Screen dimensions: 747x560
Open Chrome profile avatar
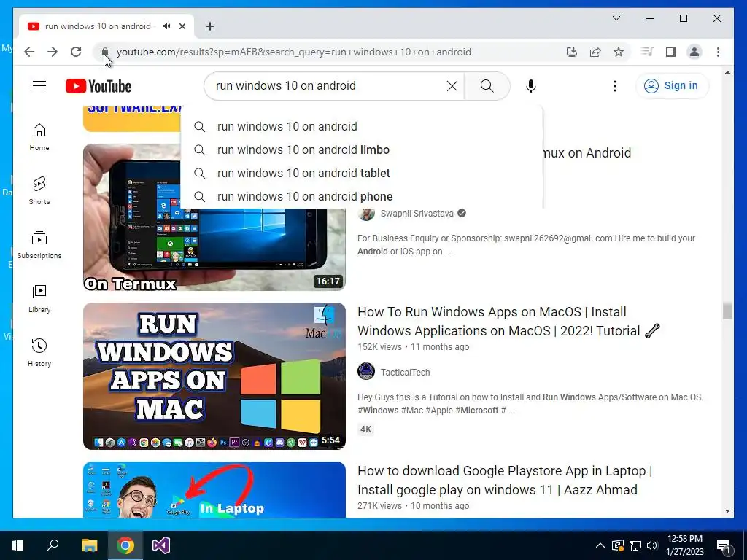click(x=694, y=52)
